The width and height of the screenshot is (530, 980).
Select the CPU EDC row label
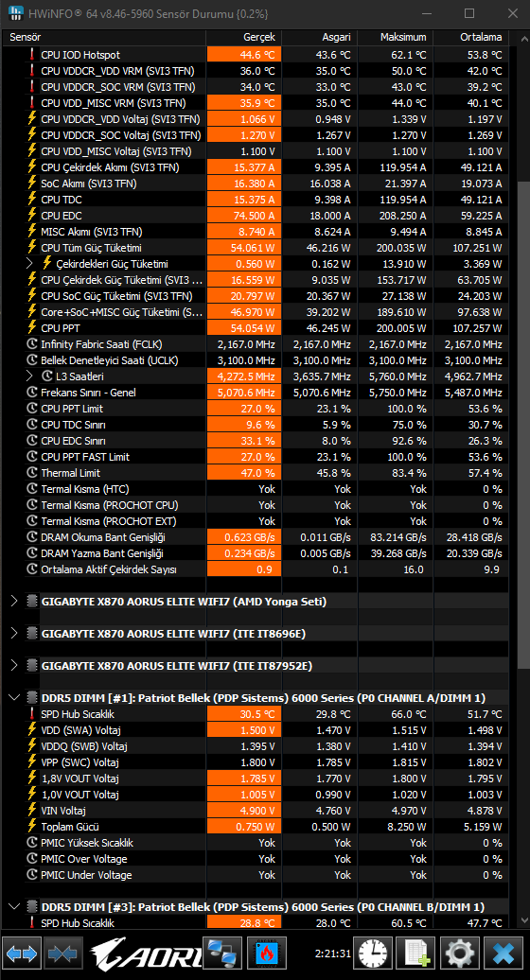point(61,216)
